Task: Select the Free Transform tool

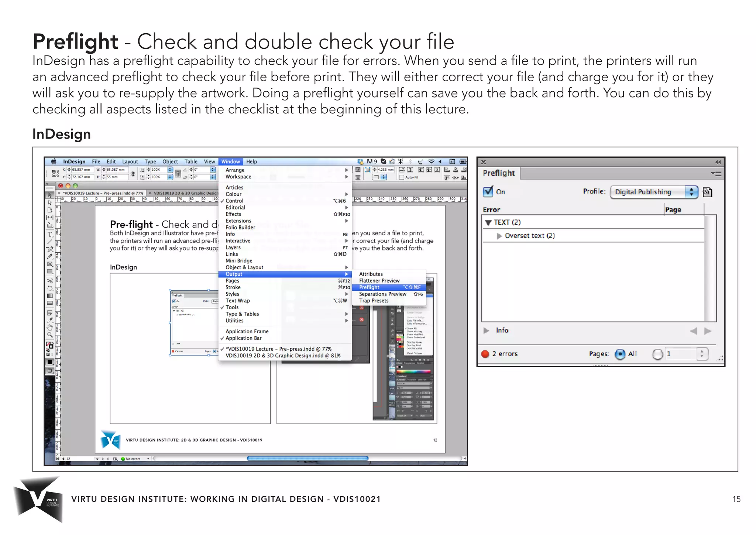Action: [49, 288]
